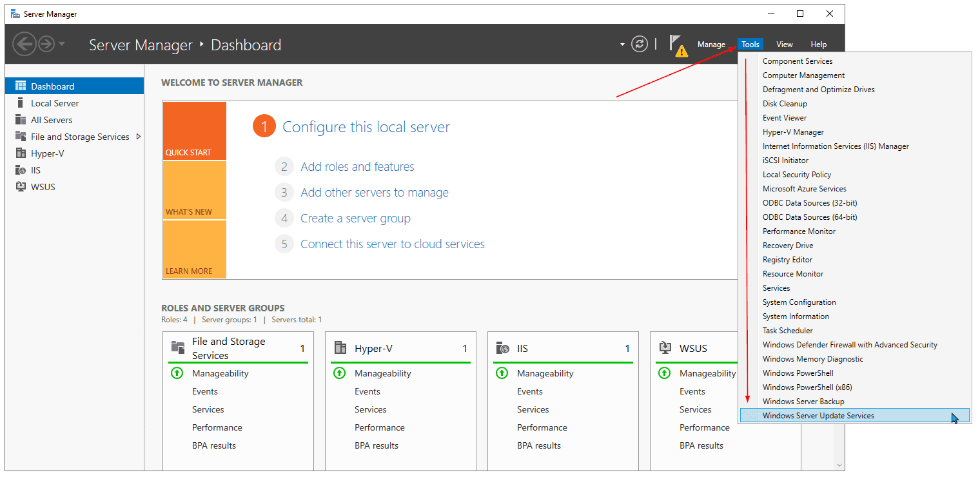Viewport: 980px width, 477px height.
Task: Select the WHAT'S NEW tile
Action: click(195, 190)
